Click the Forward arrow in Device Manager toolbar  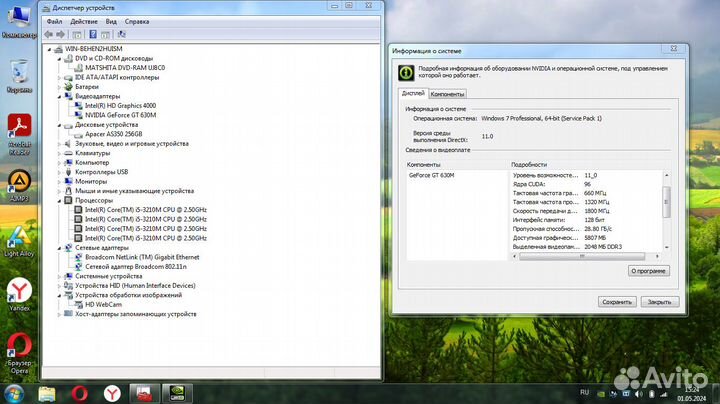60,34
